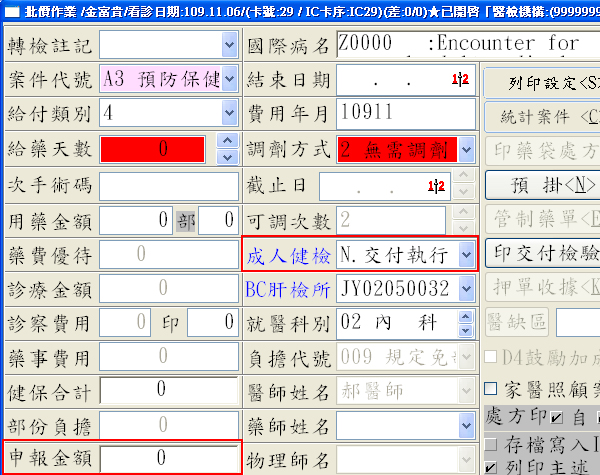Viewport: 600px width, 475px height.
Task: Toggle the 存檔寫入 checkbox
Action: 491,443
